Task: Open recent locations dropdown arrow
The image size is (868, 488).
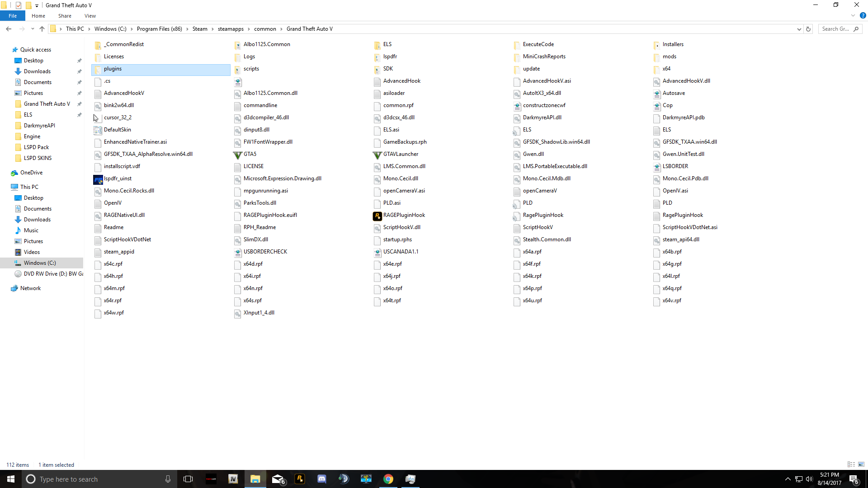Action: tap(33, 29)
